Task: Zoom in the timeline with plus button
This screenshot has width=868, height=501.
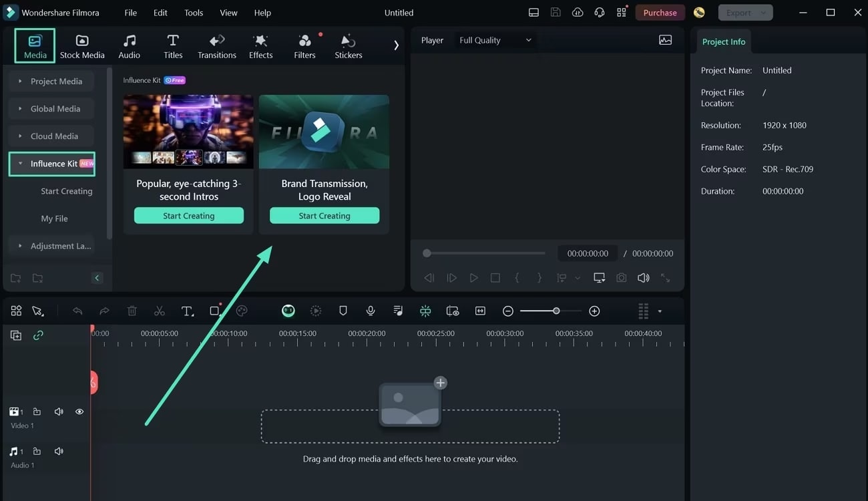Action: click(x=594, y=311)
